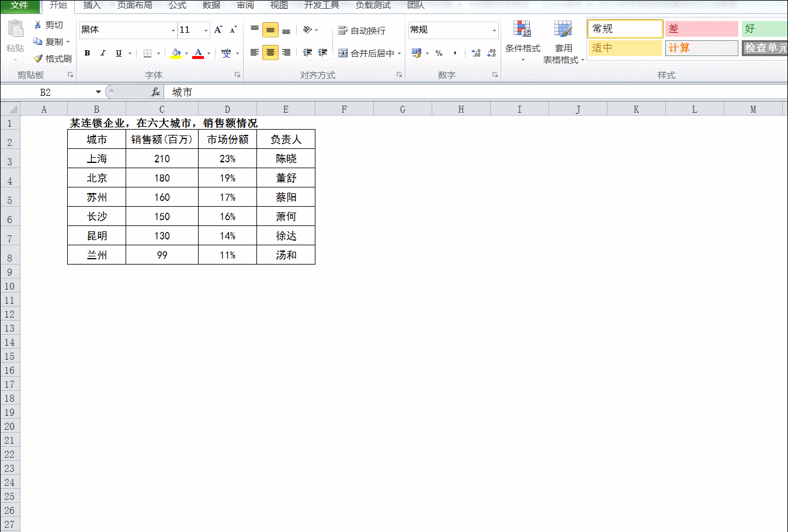This screenshot has height=532, width=788.
Task: Decrease font size with the small A icon
Action: (233, 30)
